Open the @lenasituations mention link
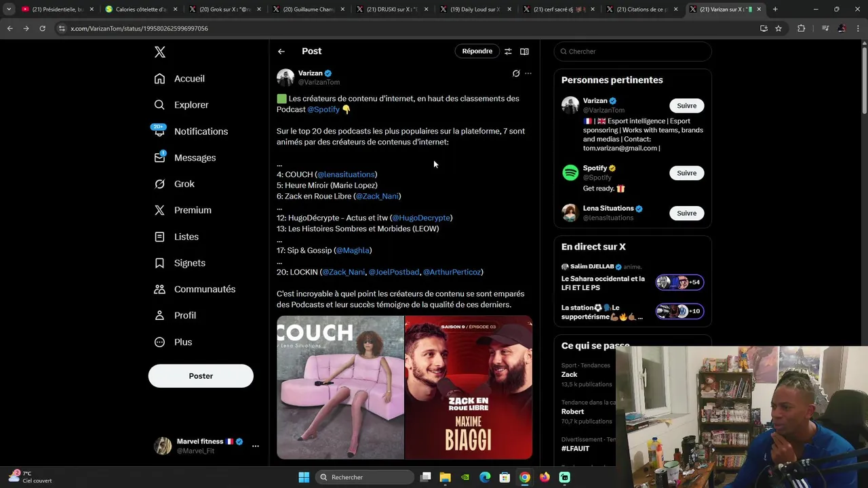The image size is (868, 488). [x=346, y=174]
